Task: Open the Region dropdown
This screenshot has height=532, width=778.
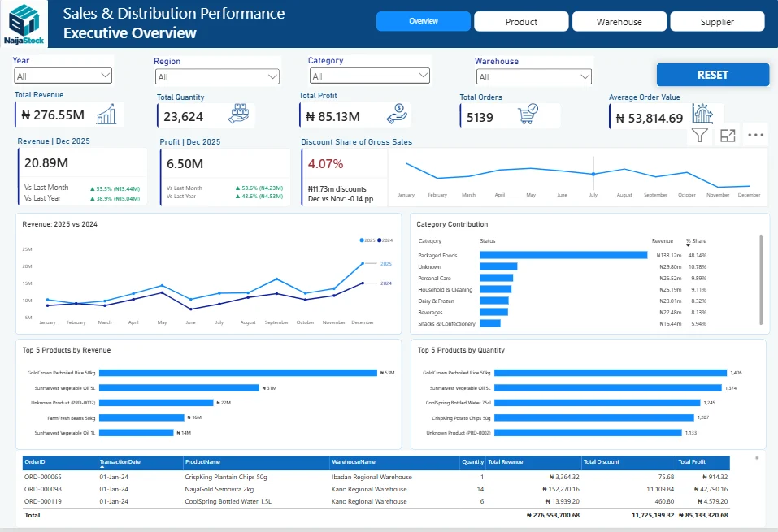Action: [217, 77]
